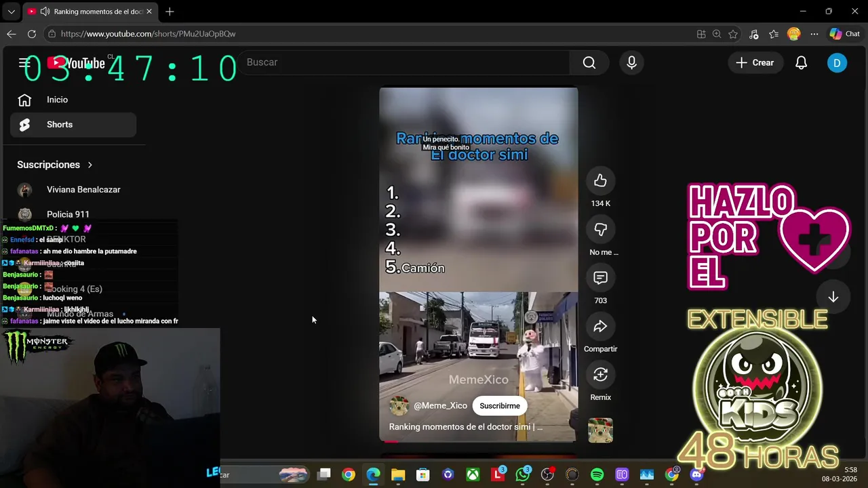Open a new browser tab with plus
This screenshot has width=868, height=488.
[x=170, y=12]
